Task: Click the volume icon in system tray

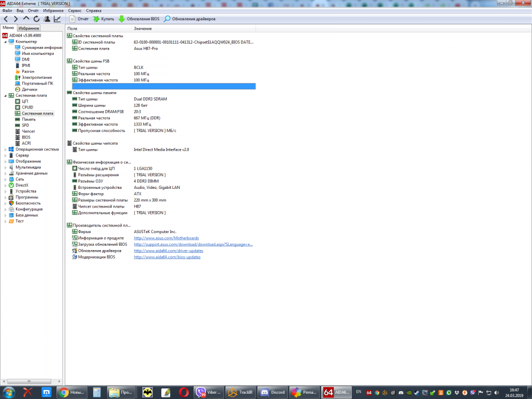Action: pyautogui.click(x=496, y=393)
